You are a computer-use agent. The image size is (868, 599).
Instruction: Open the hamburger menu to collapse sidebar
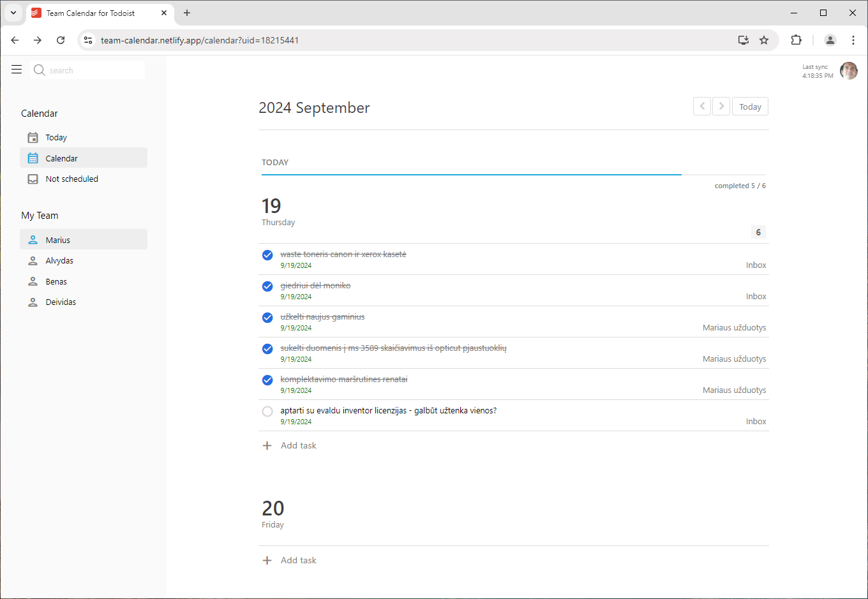16,70
